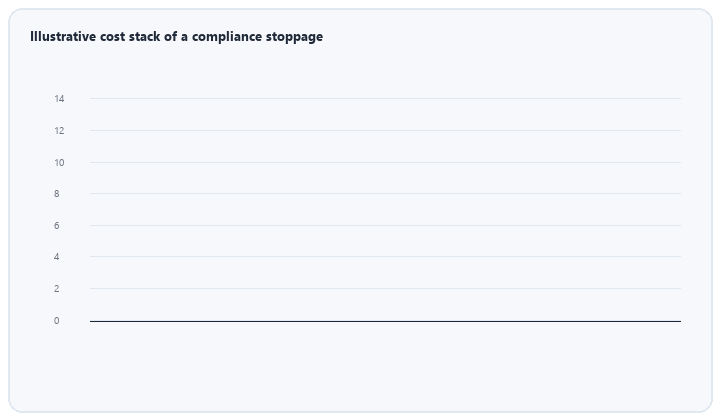Click the y-axis label 10

(x=59, y=162)
